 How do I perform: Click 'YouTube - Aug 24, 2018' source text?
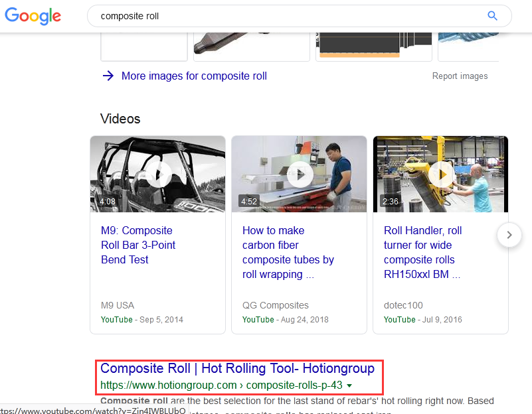click(x=286, y=320)
